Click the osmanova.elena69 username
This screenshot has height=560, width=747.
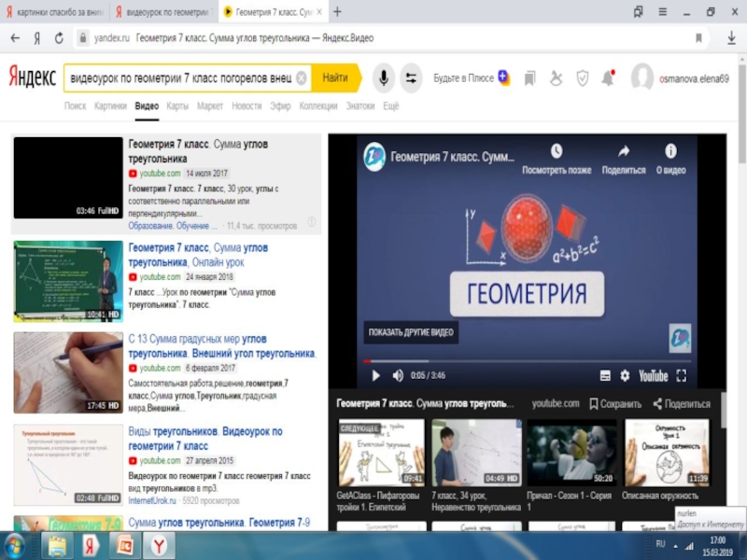coord(694,78)
